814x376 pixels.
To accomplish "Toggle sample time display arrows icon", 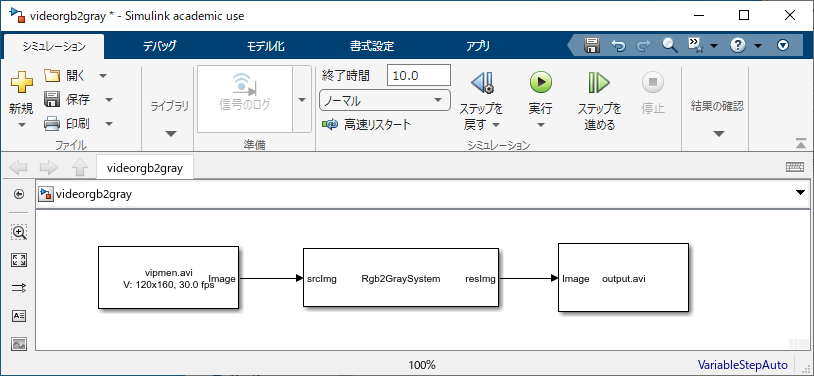I will tap(19, 288).
